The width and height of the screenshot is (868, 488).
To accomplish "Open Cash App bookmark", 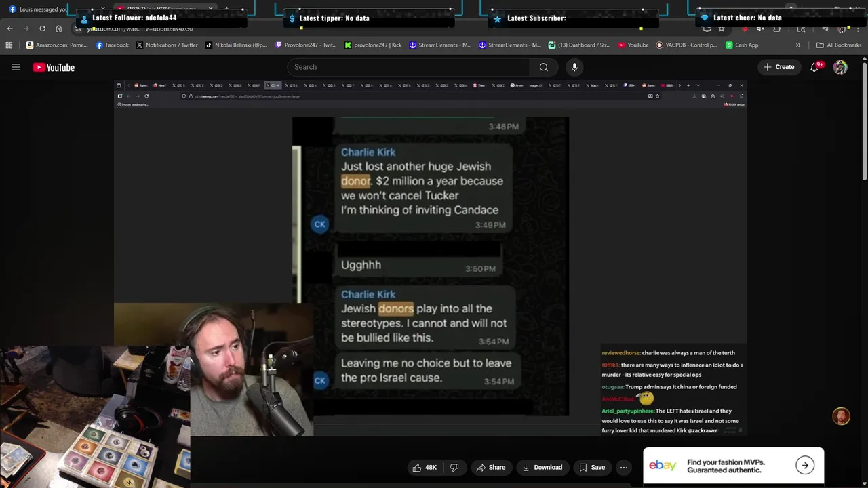I will click(x=742, y=45).
